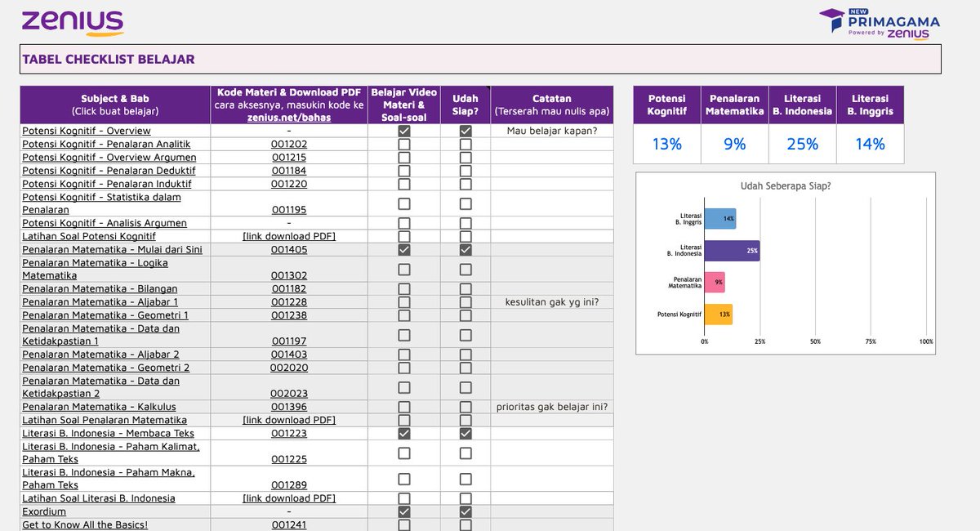Click the Zenius logo
This screenshot has width=980, height=531.
point(72,22)
